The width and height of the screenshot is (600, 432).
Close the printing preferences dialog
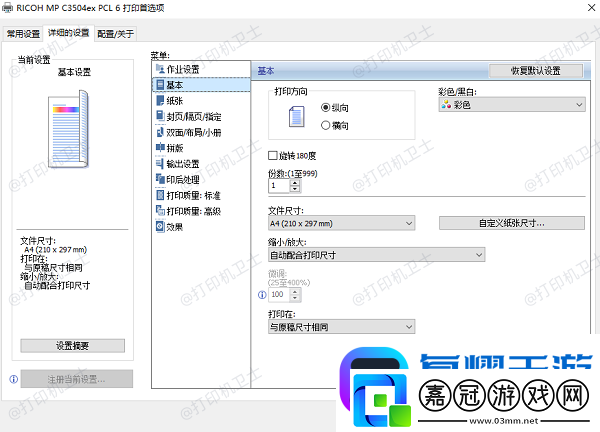591,8
